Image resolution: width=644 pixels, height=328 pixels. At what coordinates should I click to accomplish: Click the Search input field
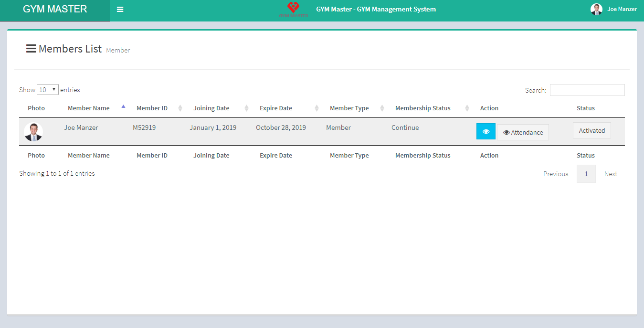pyautogui.click(x=587, y=90)
